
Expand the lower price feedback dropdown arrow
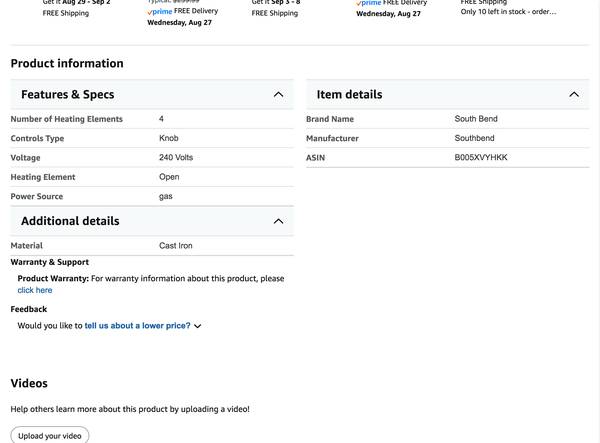pos(198,326)
